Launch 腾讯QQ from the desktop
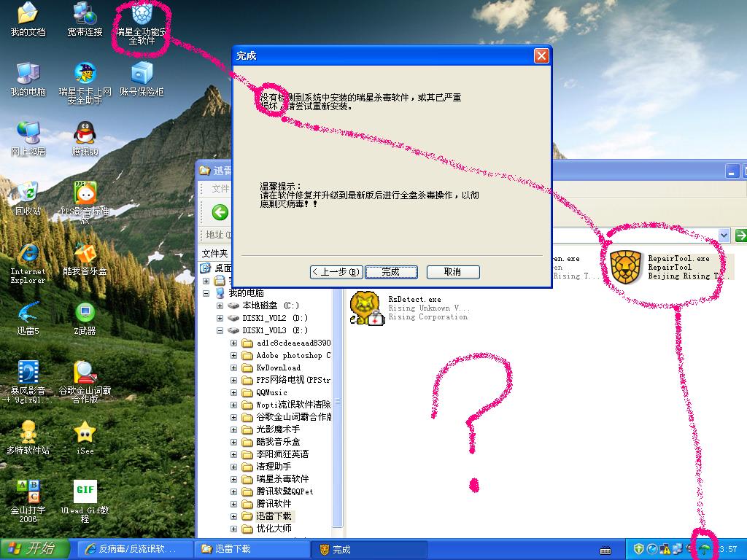Screen dimensions: 747x560 (85, 139)
